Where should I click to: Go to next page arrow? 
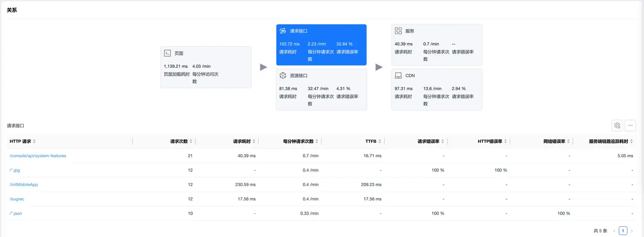[x=632, y=231]
